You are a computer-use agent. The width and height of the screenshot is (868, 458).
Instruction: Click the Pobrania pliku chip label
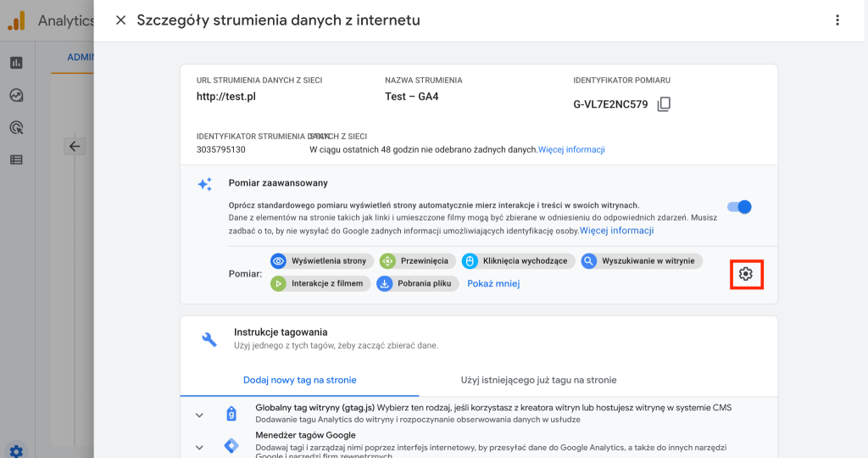(x=424, y=283)
